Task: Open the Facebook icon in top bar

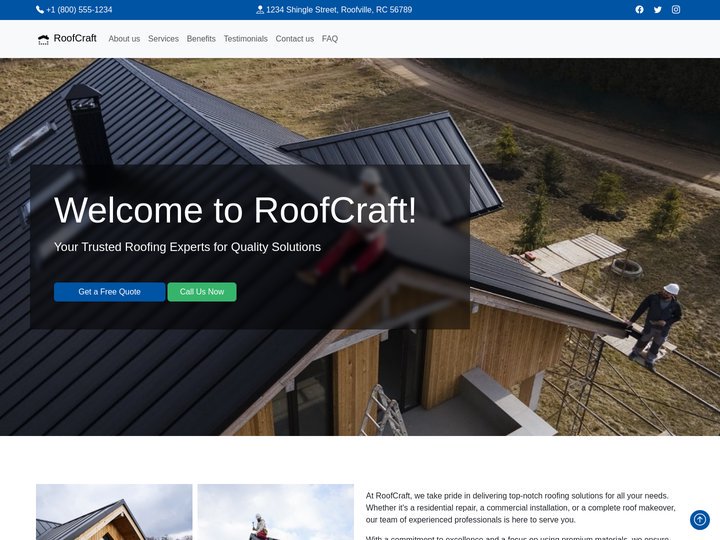Action: pos(639,10)
